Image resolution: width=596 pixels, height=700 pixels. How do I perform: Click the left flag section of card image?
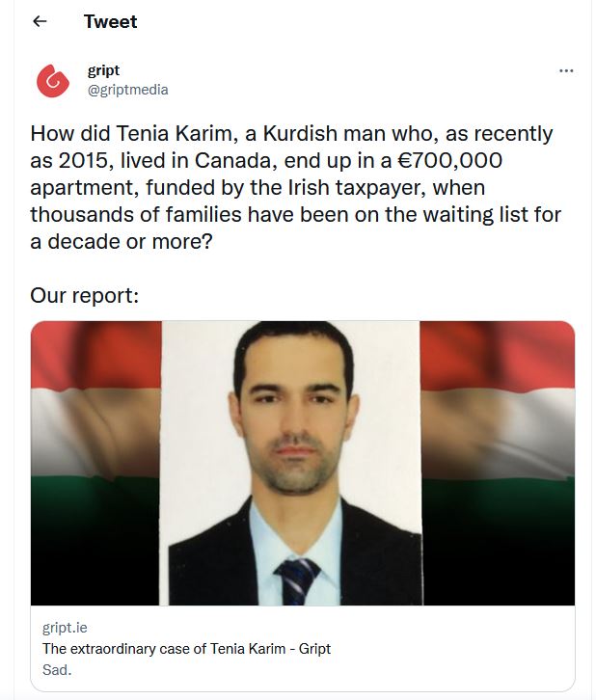tap(95, 463)
